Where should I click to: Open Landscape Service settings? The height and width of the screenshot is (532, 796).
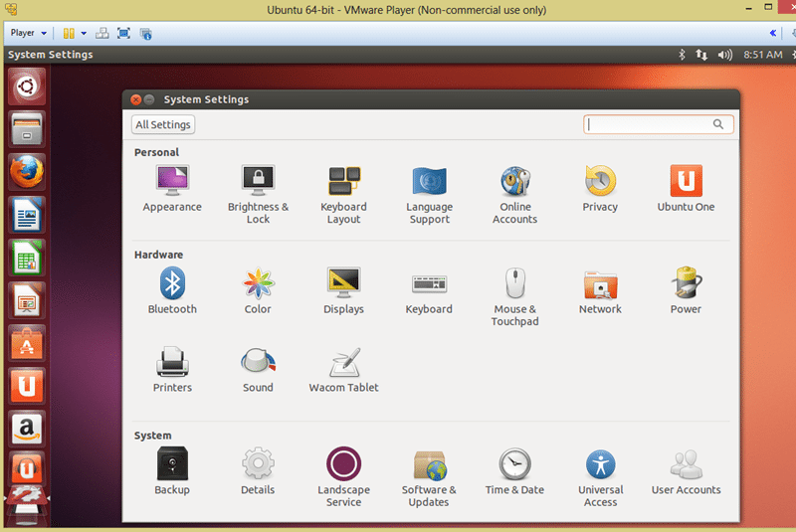[343, 477]
